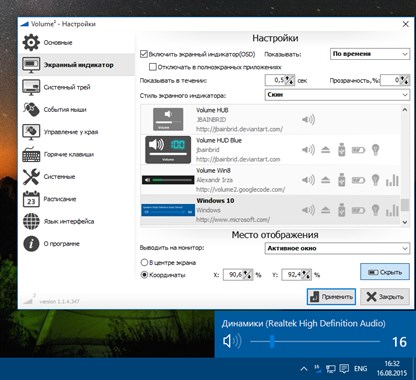Open the Горячие клавиши section

77,154
